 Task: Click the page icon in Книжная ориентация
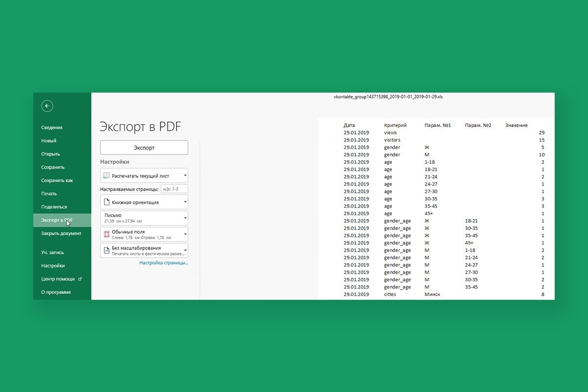[x=106, y=202]
